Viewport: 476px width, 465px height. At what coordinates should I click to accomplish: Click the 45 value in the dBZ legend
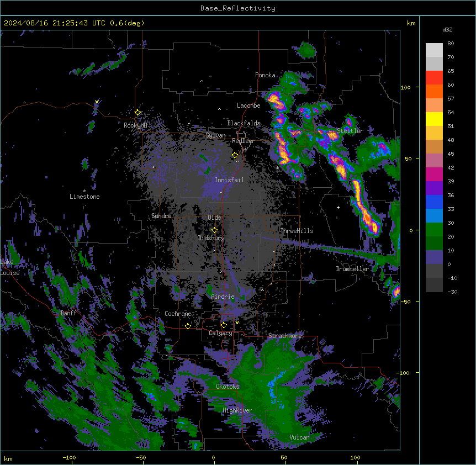[451, 154]
